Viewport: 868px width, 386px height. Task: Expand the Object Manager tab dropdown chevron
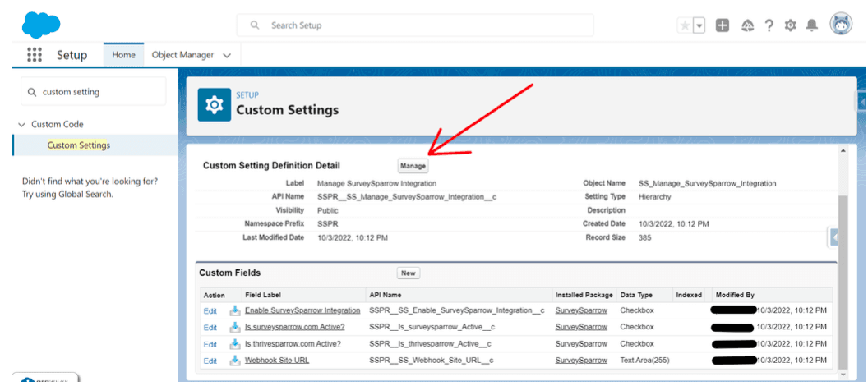[227, 55]
